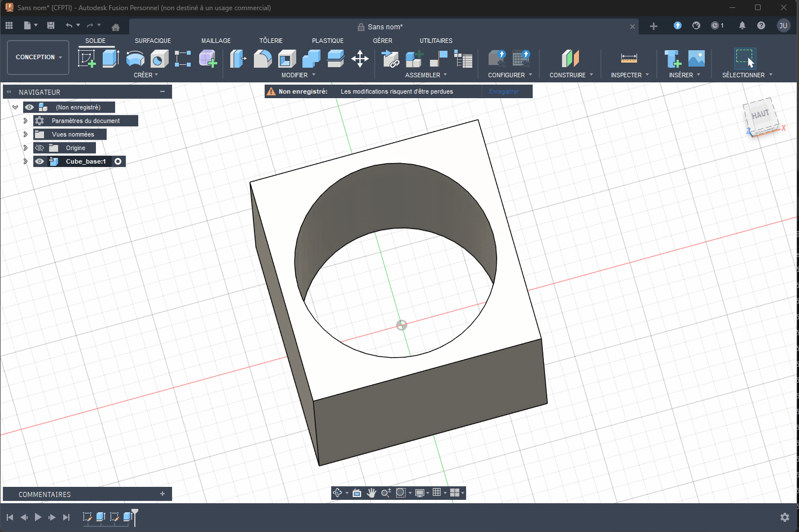Expand the Cube_base:1 tree node
This screenshot has width=799, height=532.
(x=25, y=161)
